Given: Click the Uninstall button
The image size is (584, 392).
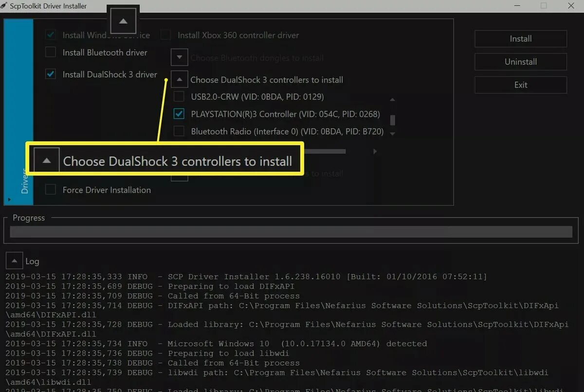Looking at the screenshot, I should [x=521, y=62].
